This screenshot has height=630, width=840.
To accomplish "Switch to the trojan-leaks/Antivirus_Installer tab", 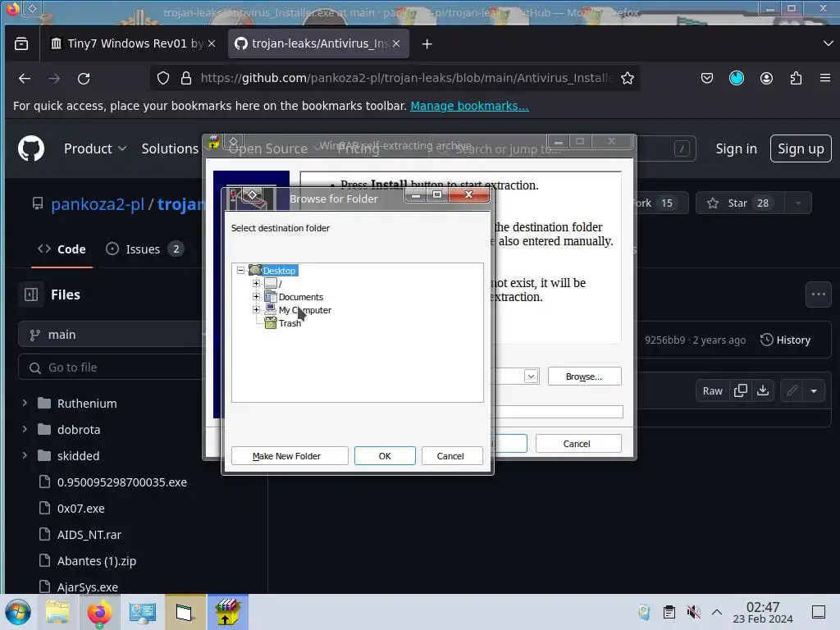I will tap(319, 44).
